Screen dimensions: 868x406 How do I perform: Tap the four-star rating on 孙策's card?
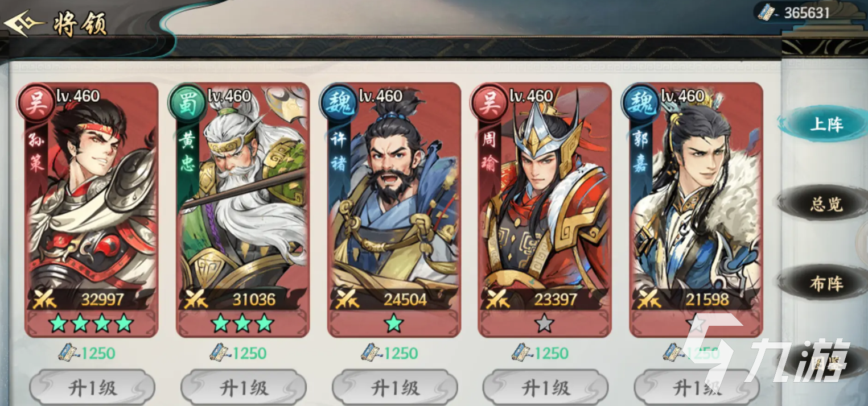(x=91, y=324)
